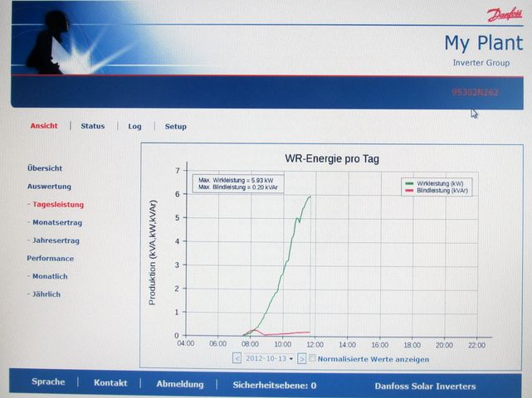Open Jährlich performance view
Viewport: 532px width, 398px height.
46,294
